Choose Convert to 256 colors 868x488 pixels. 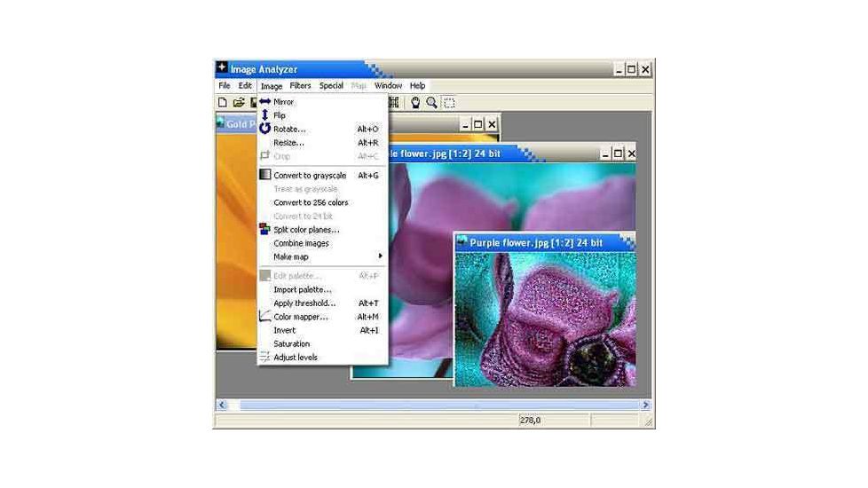coord(322,202)
